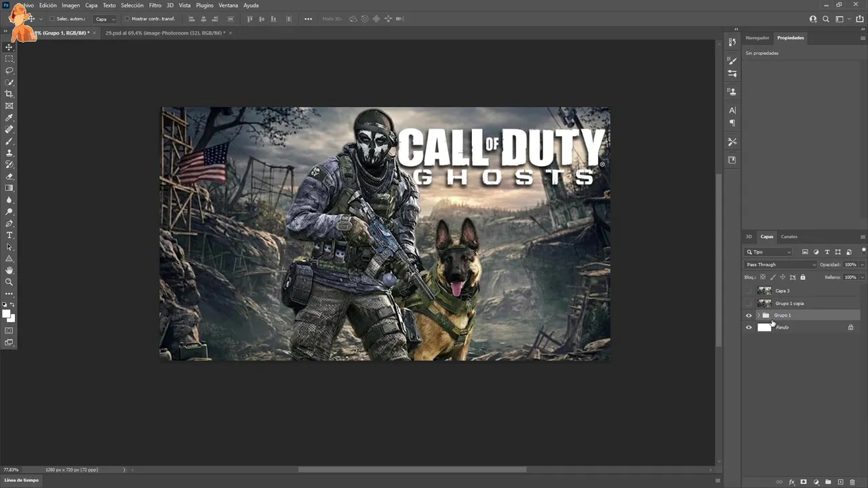
Task: Switch to the 29.psd document tab
Action: coord(165,33)
